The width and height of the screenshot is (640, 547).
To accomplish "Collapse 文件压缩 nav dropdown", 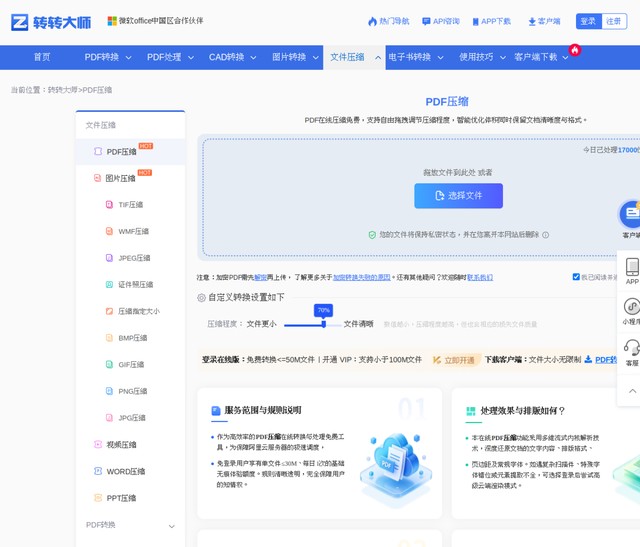I will [378, 58].
